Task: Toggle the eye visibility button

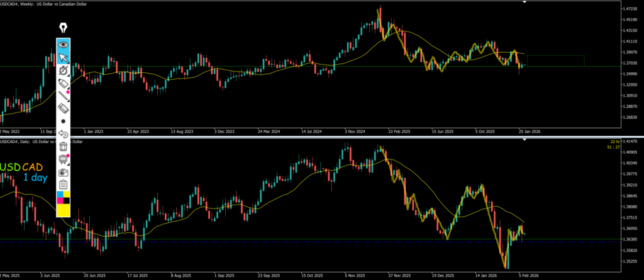Action: point(64,45)
